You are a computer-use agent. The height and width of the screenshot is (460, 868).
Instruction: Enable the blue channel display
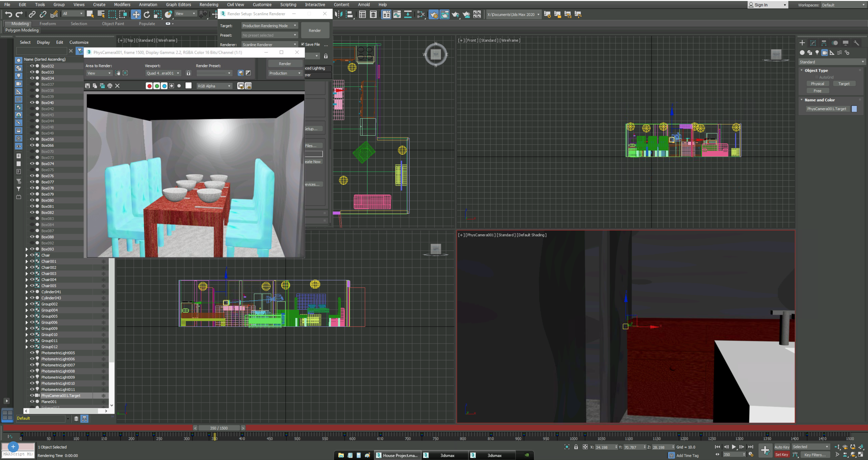point(164,86)
